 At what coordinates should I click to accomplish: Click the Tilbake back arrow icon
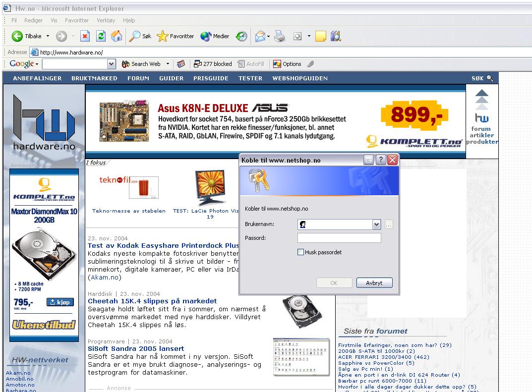pyautogui.click(x=17, y=36)
